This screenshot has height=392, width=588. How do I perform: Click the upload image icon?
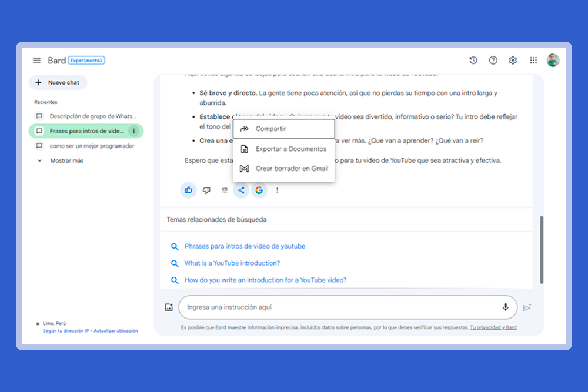[x=169, y=307]
